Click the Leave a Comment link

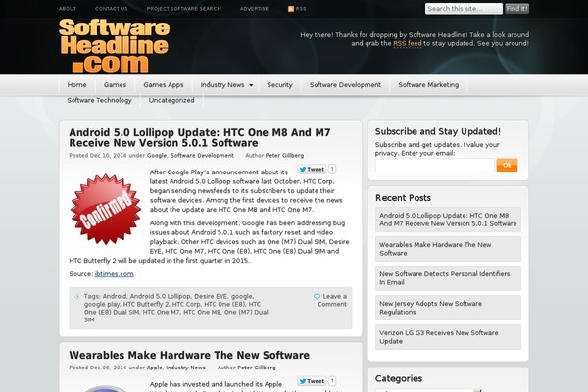(332, 300)
